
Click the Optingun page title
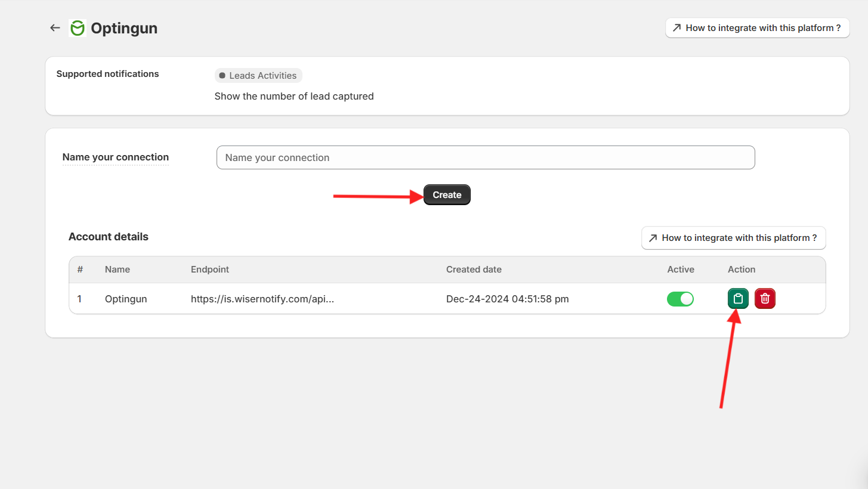point(124,28)
